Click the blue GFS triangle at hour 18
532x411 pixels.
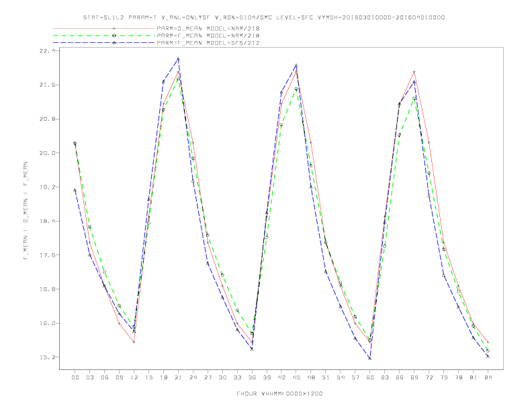pos(163,82)
